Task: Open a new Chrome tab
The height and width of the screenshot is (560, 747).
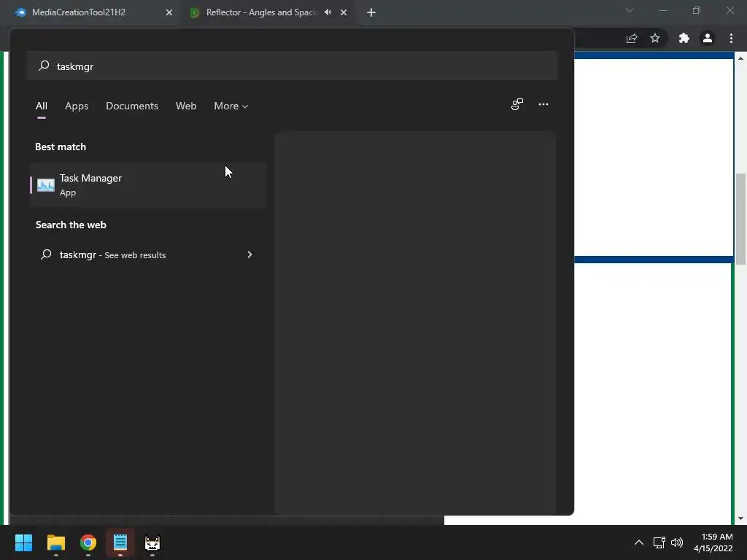Action: point(371,12)
